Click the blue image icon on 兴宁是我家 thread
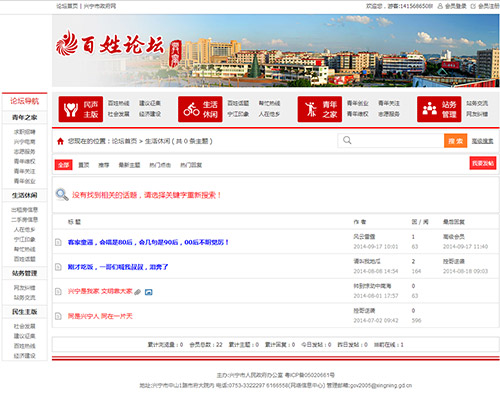The height and width of the screenshot is (399, 500). tap(149, 292)
